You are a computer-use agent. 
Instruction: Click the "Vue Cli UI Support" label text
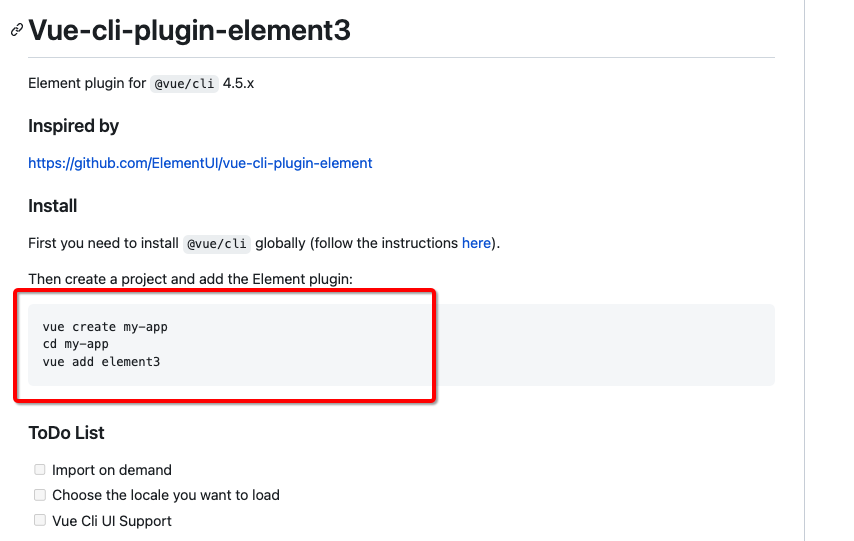[x=112, y=521]
